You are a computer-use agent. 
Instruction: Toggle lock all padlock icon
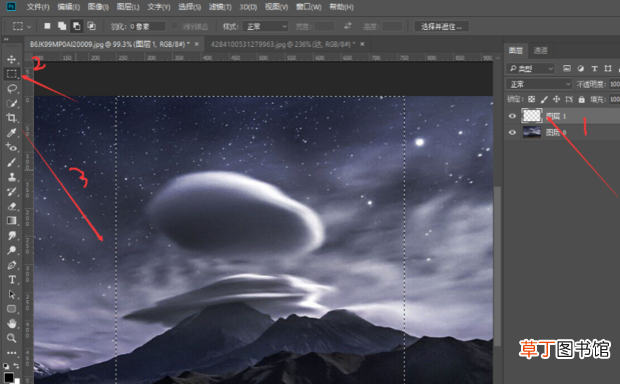582,99
